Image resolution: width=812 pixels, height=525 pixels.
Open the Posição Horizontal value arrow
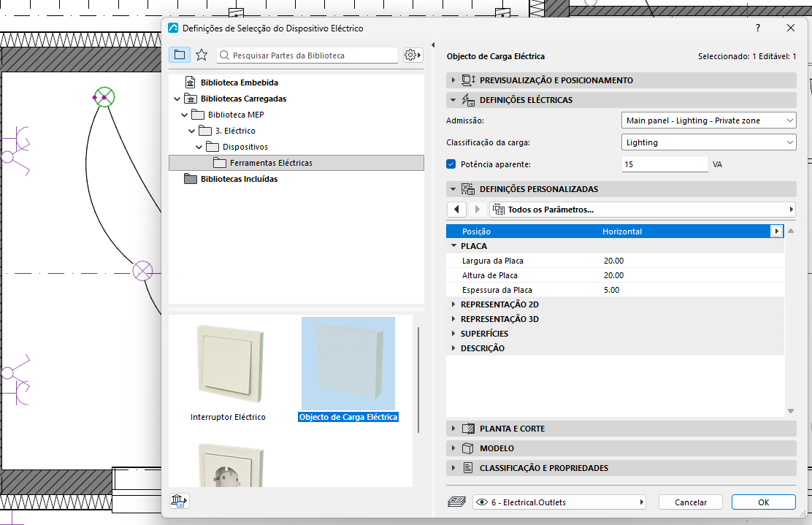[x=776, y=231]
